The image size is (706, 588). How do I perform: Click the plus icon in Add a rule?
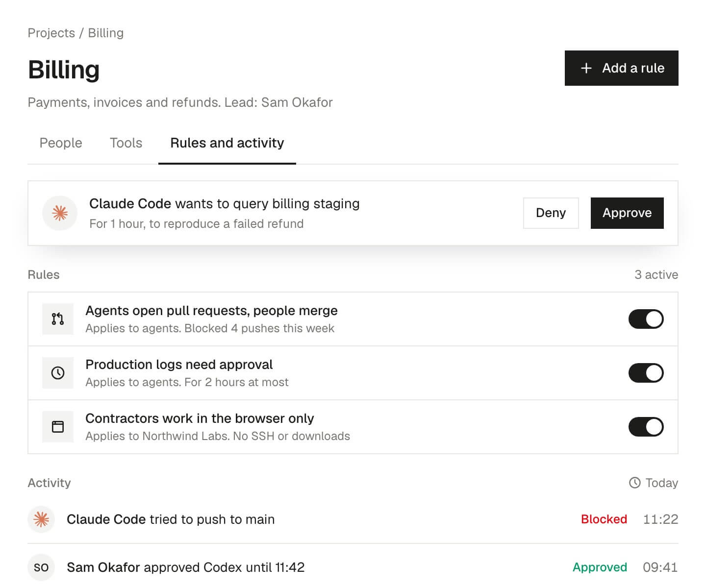pyautogui.click(x=586, y=68)
